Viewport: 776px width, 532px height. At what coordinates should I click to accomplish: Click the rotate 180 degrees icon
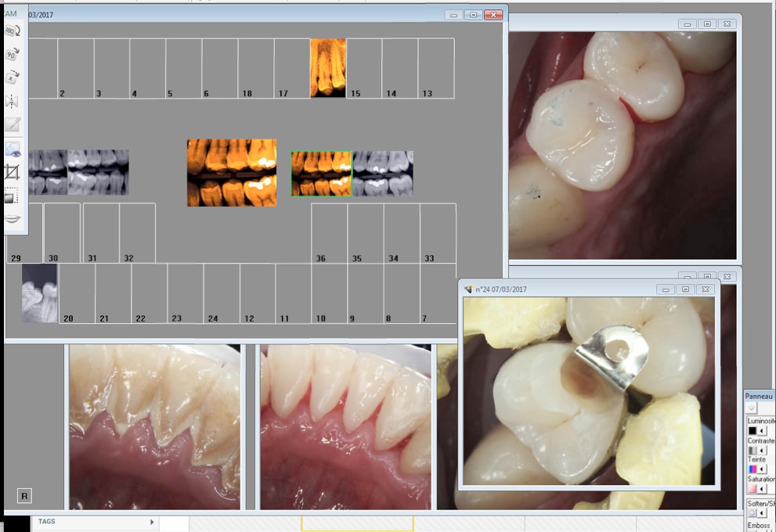point(13,31)
